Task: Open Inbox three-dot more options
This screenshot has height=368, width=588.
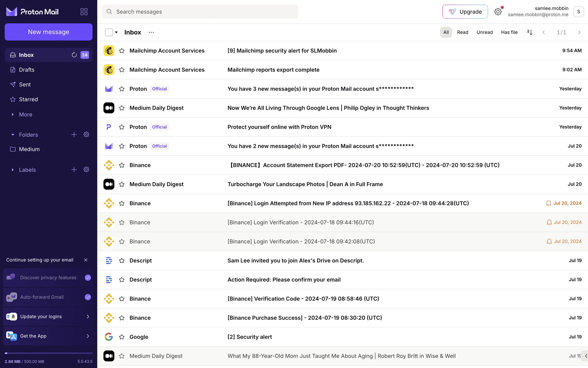Action: click(x=151, y=32)
